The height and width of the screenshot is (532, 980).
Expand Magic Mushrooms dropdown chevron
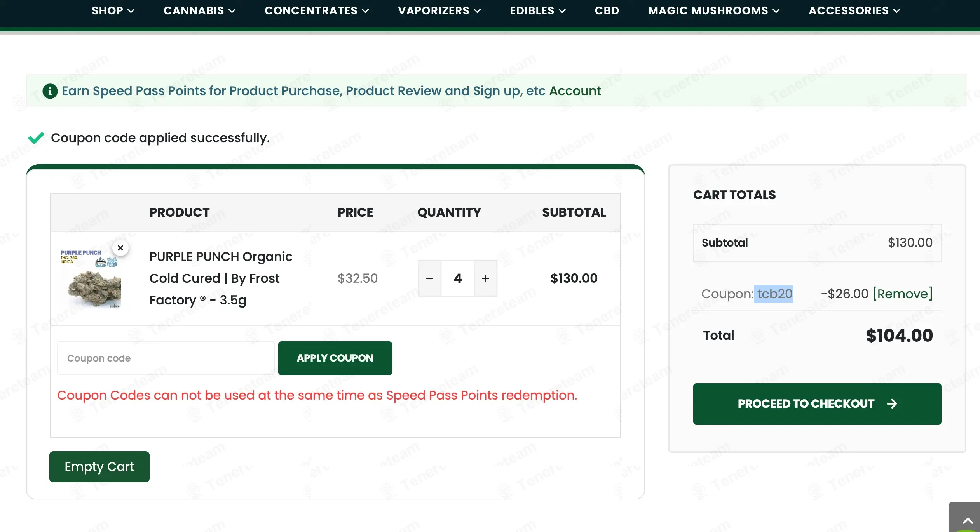(776, 11)
